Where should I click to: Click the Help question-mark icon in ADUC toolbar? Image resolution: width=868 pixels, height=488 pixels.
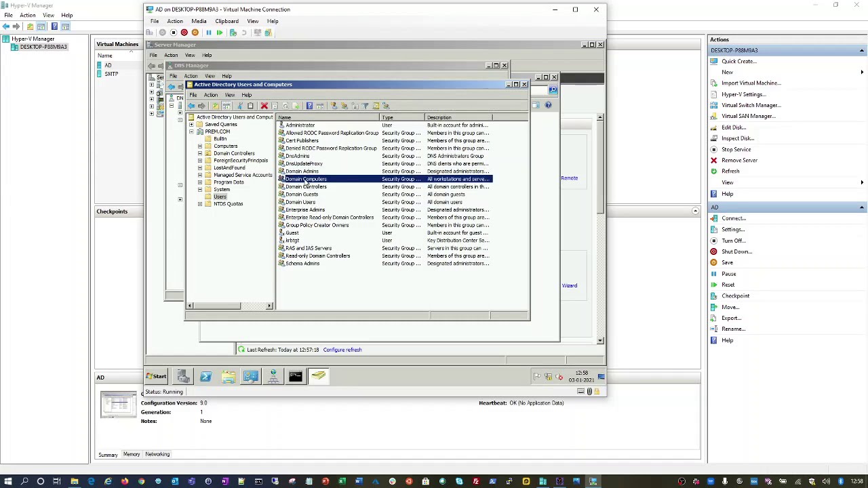pos(309,106)
